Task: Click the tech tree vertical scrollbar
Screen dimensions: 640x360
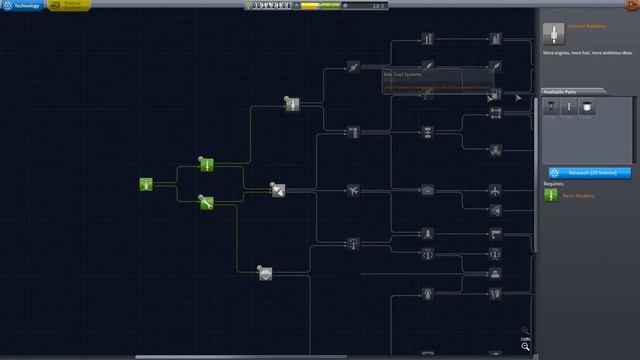Action: tap(536, 175)
